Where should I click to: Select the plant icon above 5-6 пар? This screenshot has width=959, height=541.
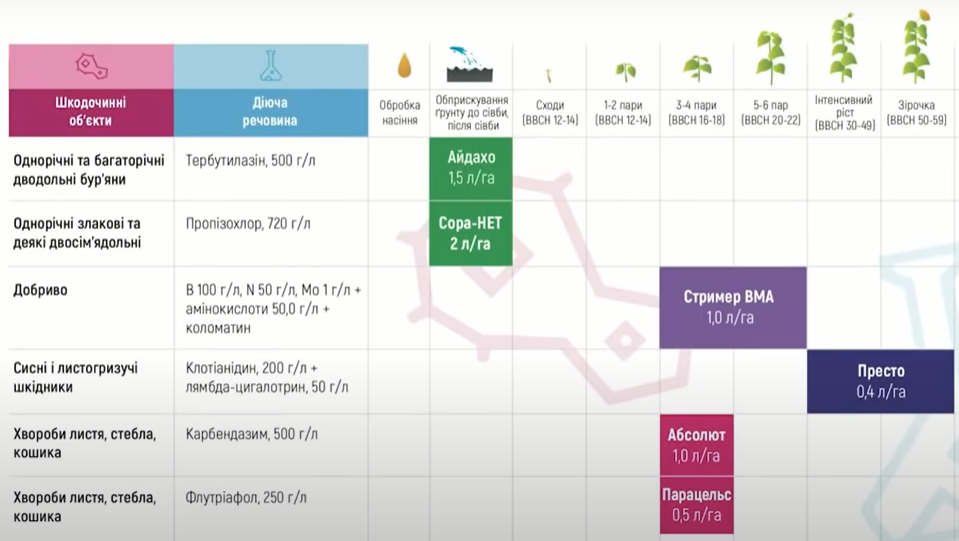click(x=770, y=59)
